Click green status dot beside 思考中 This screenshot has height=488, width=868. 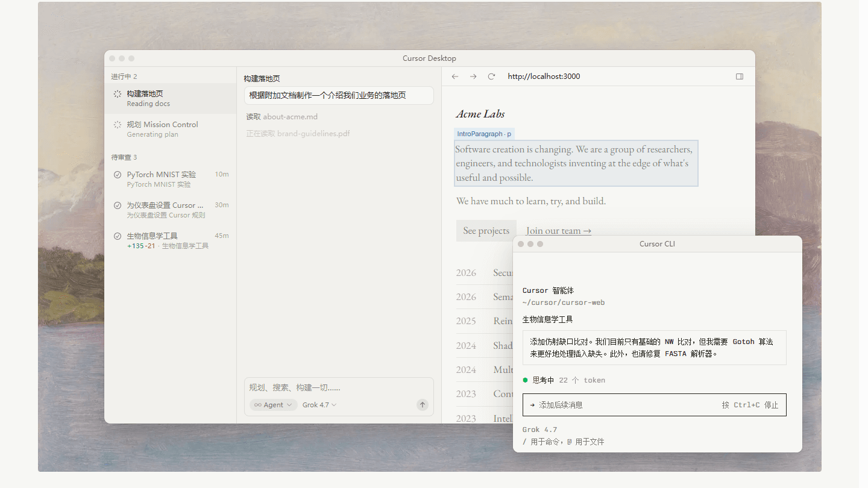click(x=525, y=380)
